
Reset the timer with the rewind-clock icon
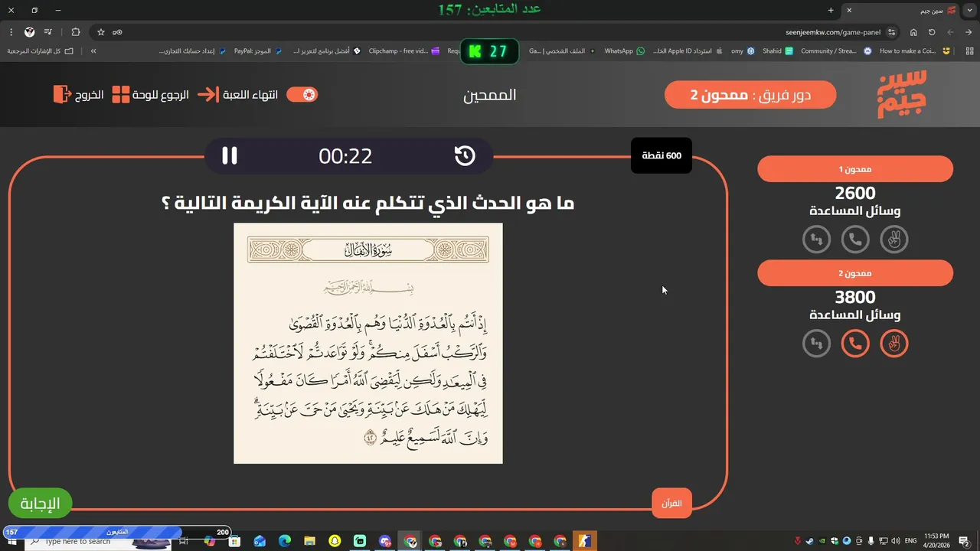465,156
